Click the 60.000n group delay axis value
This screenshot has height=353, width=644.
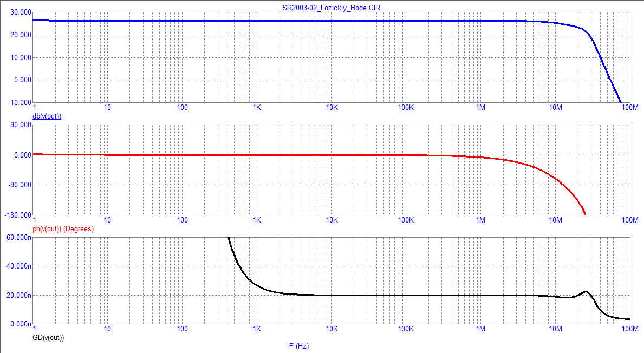[x=19, y=237]
